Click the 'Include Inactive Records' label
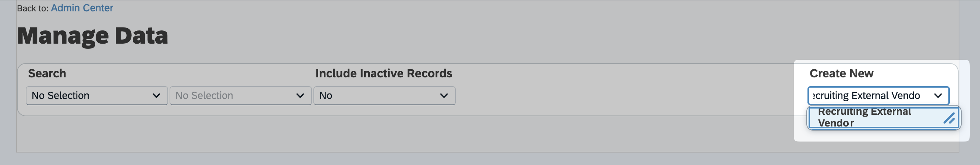This screenshot has height=165, width=980. 383,73
